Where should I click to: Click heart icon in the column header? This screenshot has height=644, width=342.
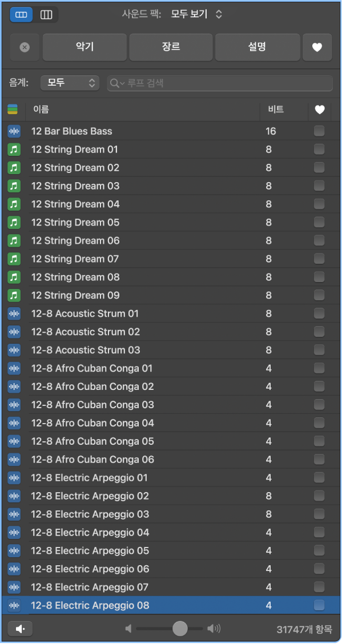pos(319,110)
